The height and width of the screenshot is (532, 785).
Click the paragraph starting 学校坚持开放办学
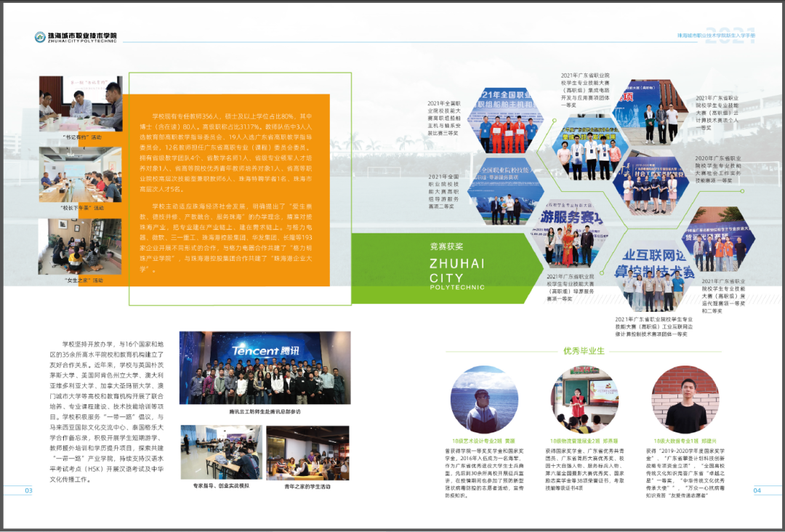click(107, 411)
